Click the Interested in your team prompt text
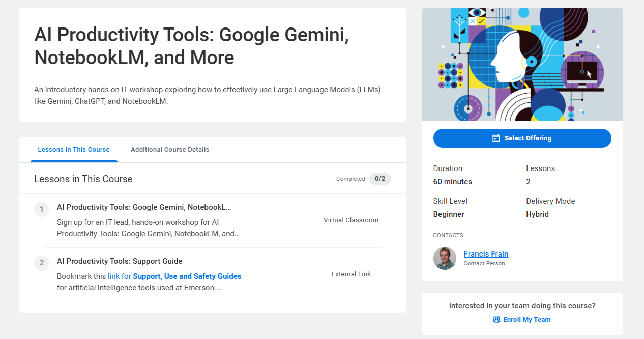This screenshot has height=339, width=644. (x=522, y=306)
